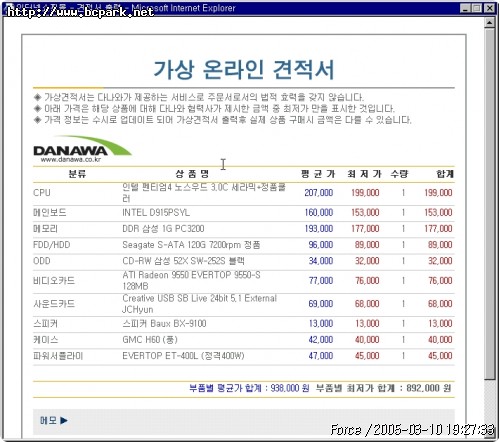Click the CPU average price 207,000
Image resolution: width=500 pixels, height=442 pixels.
[319, 193]
